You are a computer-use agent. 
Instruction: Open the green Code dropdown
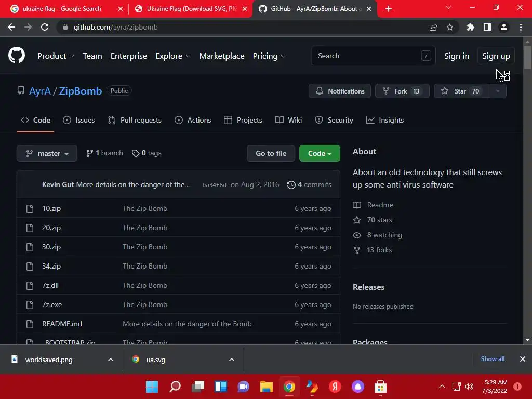click(320, 153)
